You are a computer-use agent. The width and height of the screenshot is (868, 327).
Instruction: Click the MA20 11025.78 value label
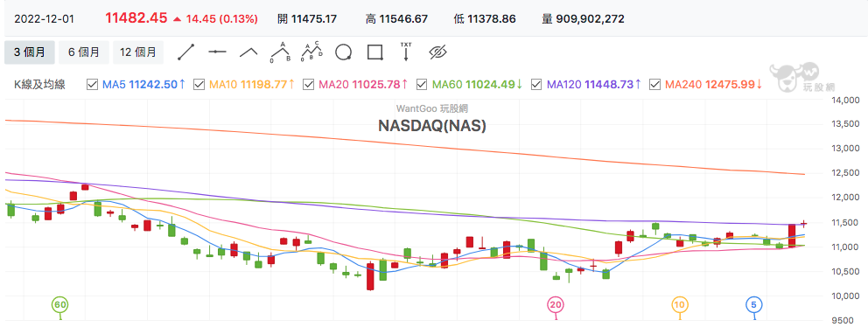[x=364, y=85]
